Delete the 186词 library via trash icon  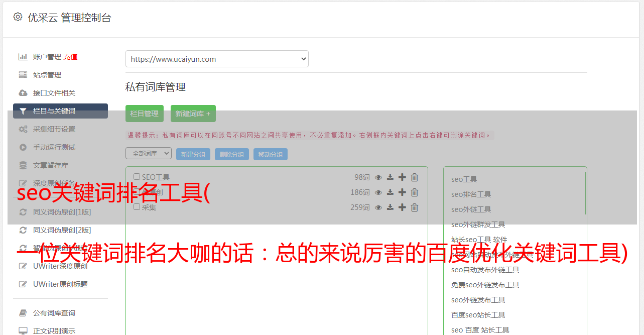tap(415, 192)
